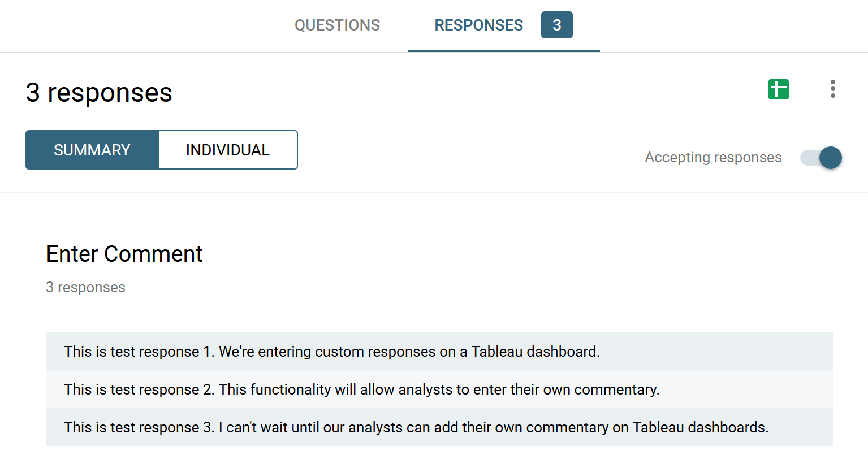Disable the Accepting responses switch
This screenshot has height=455, width=868.
(821, 158)
